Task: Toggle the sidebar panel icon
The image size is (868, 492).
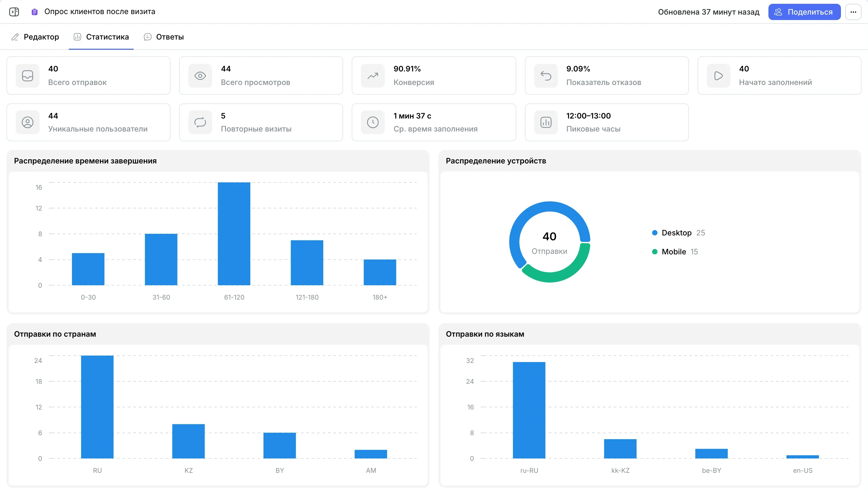Action: tap(14, 12)
